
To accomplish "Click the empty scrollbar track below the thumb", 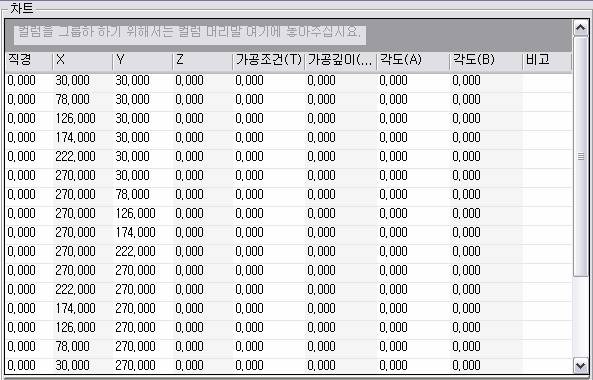I will click(x=581, y=317).
